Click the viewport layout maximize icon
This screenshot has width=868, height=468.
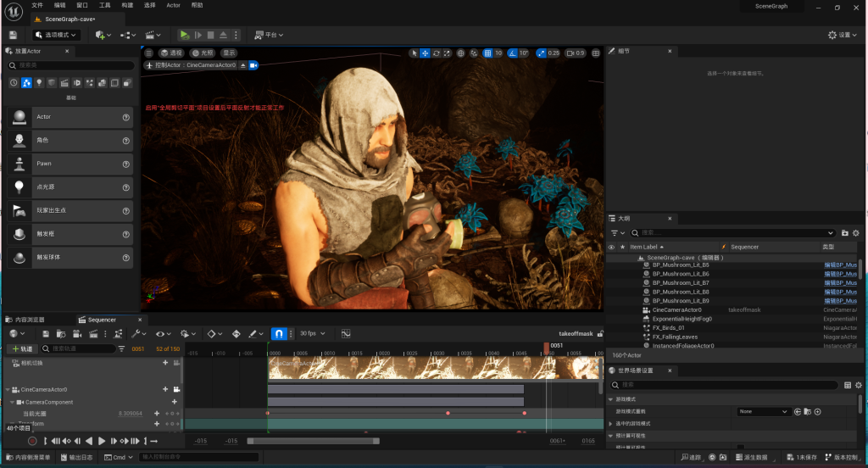coord(596,53)
